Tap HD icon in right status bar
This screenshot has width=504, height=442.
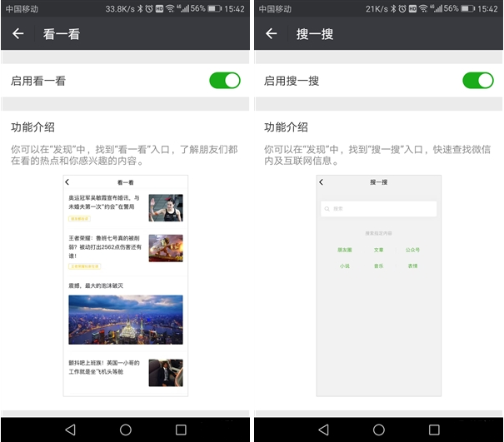click(412, 9)
